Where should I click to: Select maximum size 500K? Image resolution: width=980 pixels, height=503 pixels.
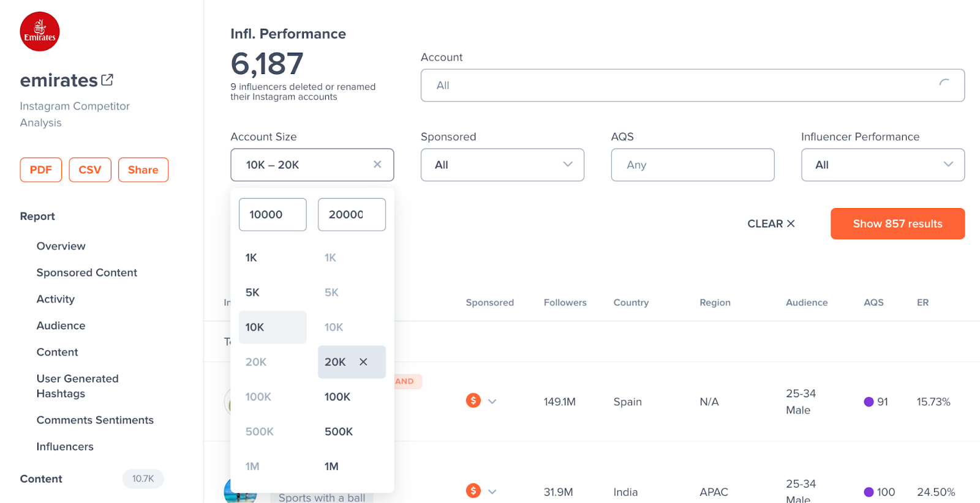click(x=352, y=431)
